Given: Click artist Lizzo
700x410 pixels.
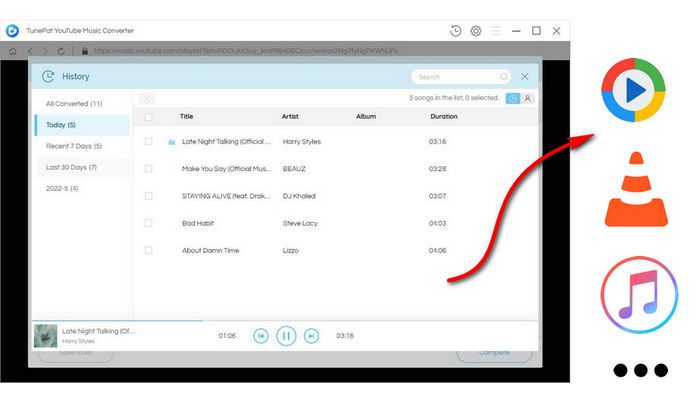Looking at the screenshot, I should [291, 251].
